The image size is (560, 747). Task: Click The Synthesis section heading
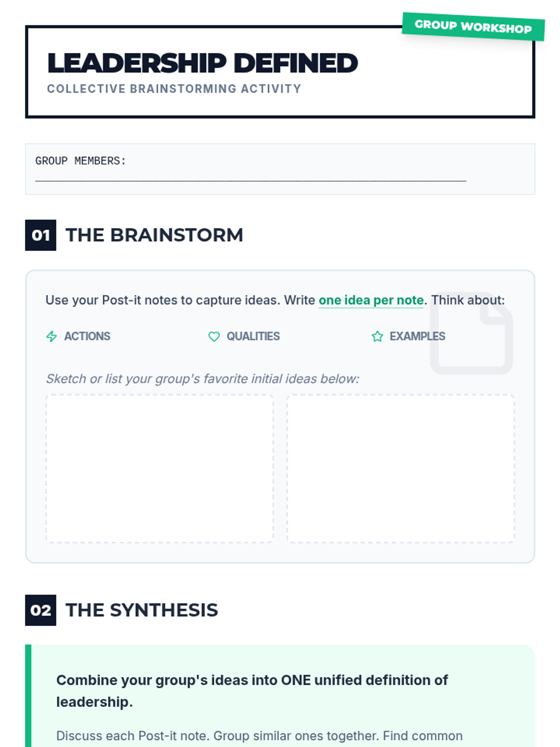point(142,610)
